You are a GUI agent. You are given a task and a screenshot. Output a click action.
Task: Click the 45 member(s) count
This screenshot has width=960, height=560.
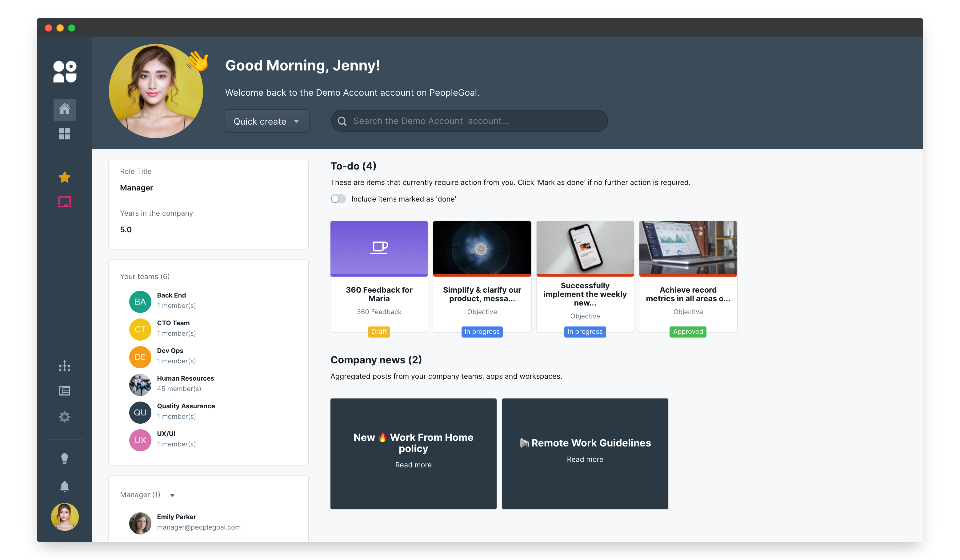(179, 389)
